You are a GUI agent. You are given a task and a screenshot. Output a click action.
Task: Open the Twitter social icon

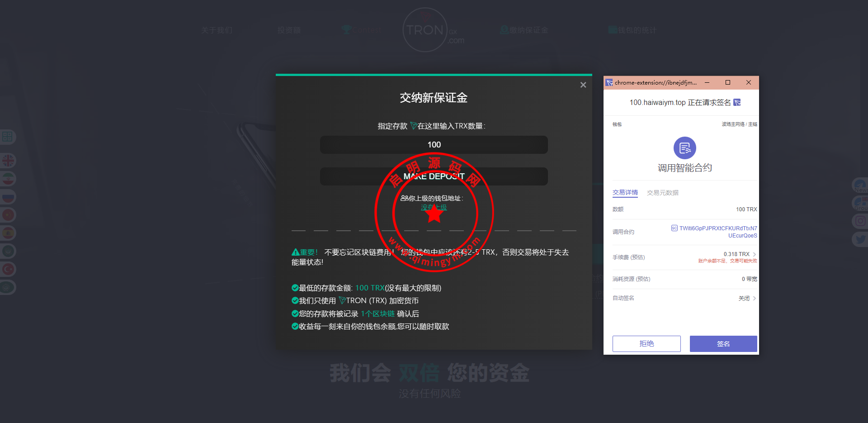coord(860,239)
